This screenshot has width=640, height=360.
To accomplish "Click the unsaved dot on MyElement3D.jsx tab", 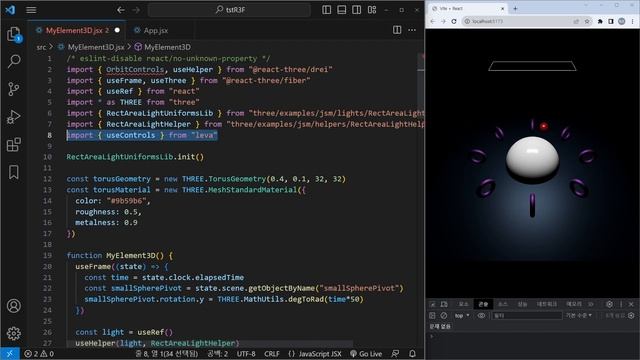I will coord(117,30).
